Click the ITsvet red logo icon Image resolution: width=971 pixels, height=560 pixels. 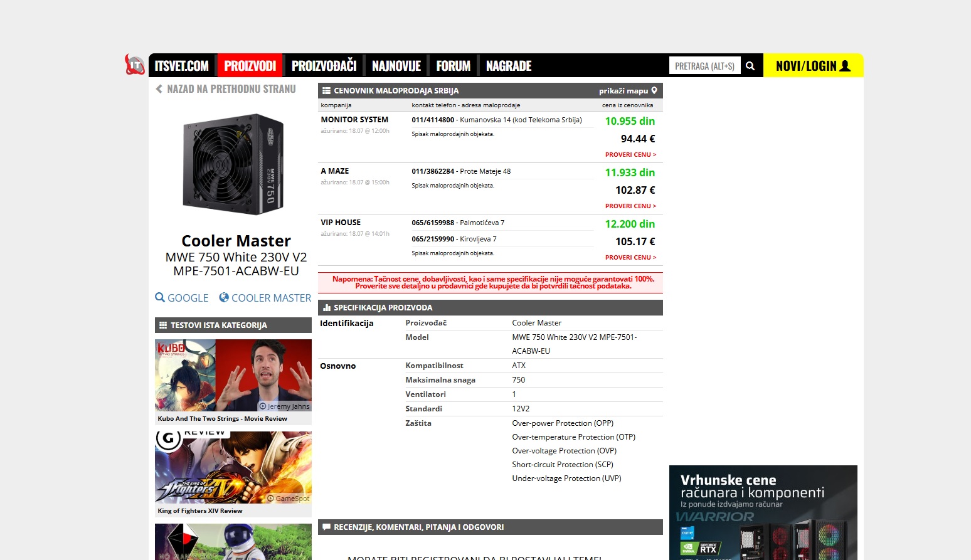point(135,65)
